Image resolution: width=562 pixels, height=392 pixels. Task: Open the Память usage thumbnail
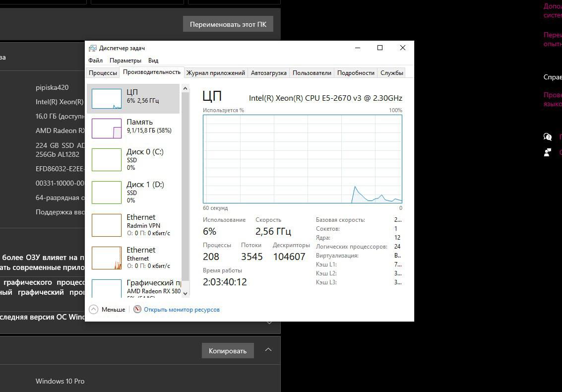[x=107, y=129]
